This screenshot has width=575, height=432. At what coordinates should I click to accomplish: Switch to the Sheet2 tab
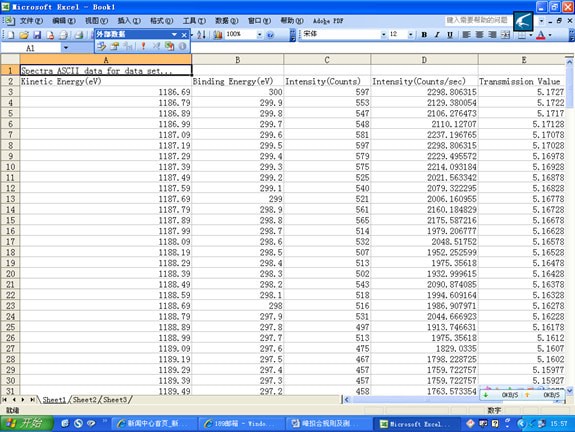coord(84,400)
